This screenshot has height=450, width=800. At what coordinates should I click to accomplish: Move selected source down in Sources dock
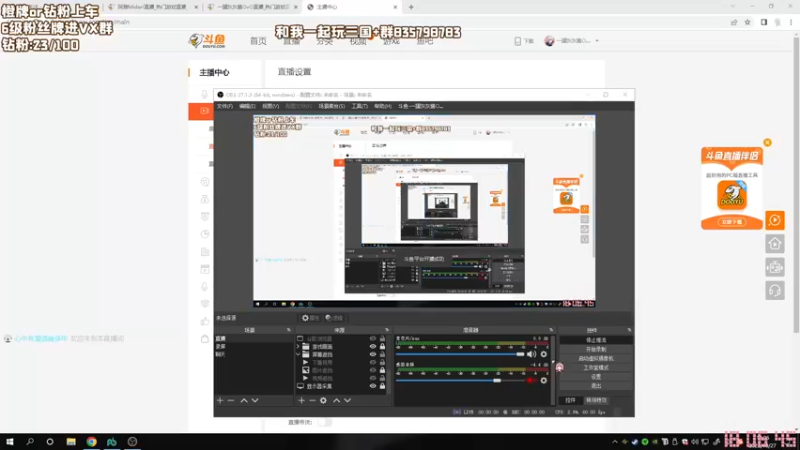(347, 401)
